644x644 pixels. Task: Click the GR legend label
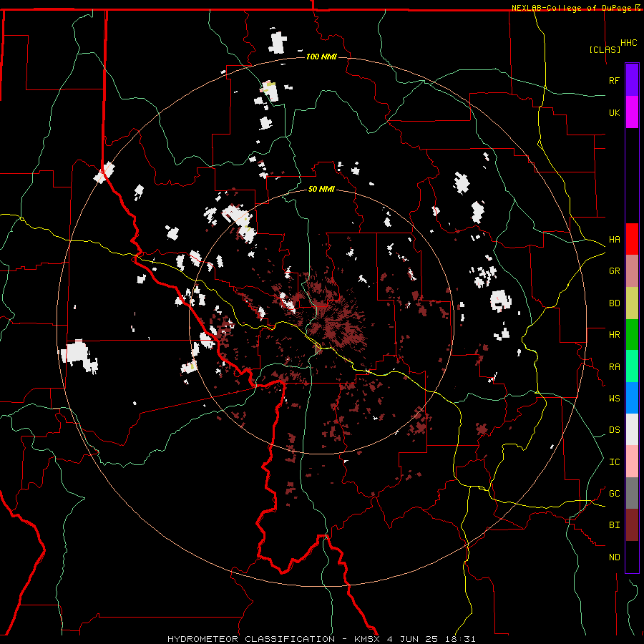(x=614, y=271)
